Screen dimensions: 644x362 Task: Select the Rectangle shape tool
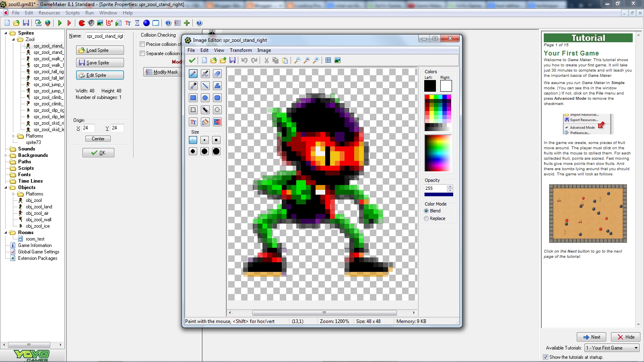click(193, 98)
